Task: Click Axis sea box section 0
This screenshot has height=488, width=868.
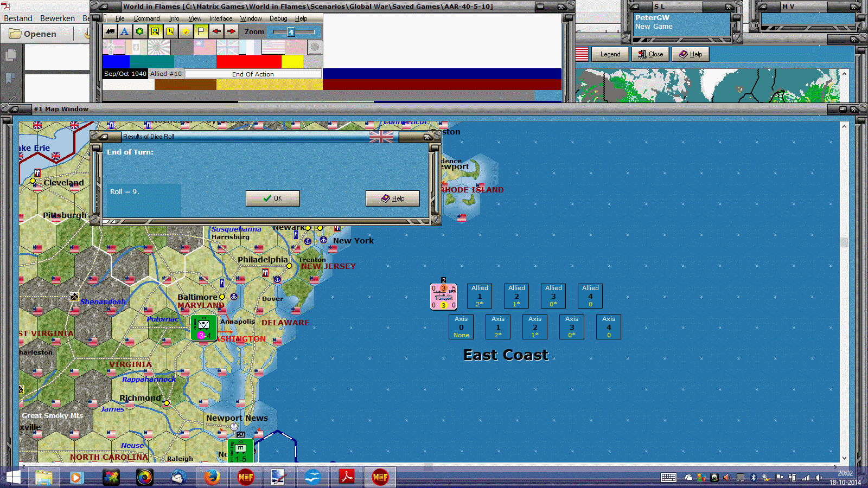Action: [461, 327]
